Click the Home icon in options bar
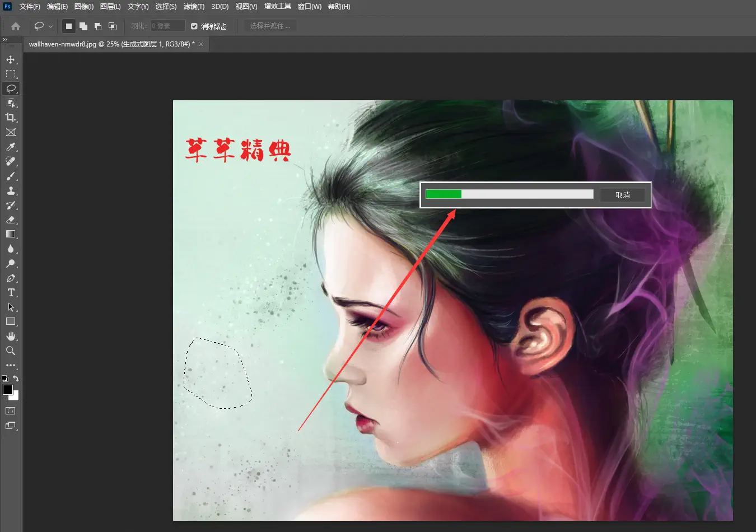Screen dimensions: 756x532 (16, 26)
